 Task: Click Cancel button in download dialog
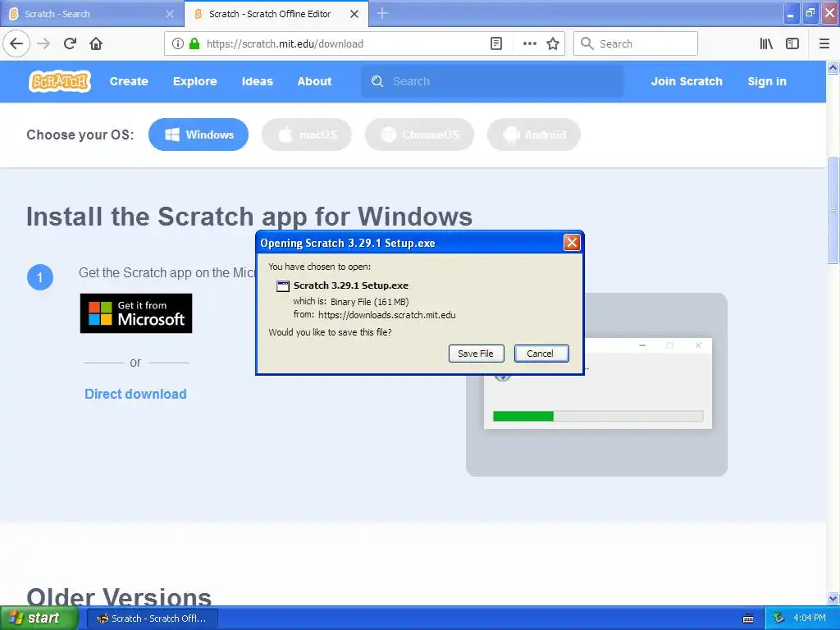[541, 354]
